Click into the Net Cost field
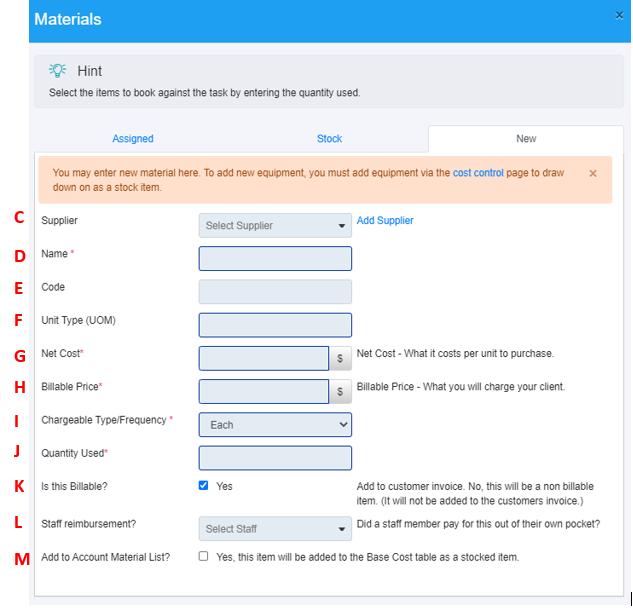Screen dimensions: 633x609 click(x=264, y=359)
